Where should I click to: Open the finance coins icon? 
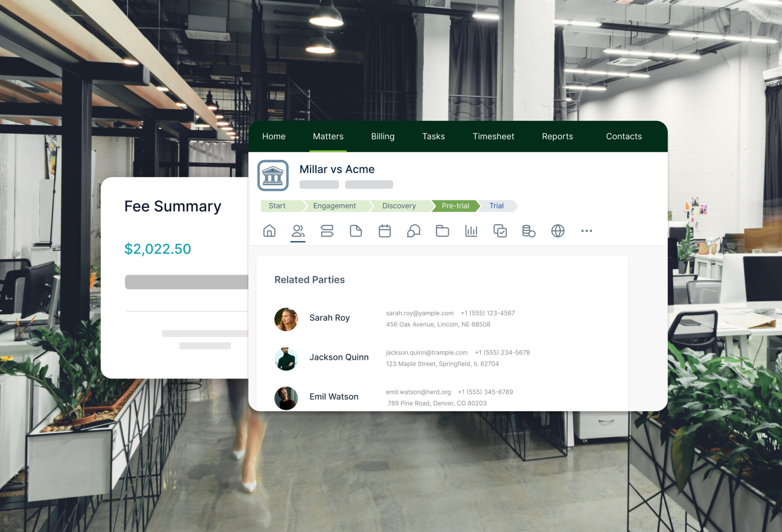(x=528, y=231)
